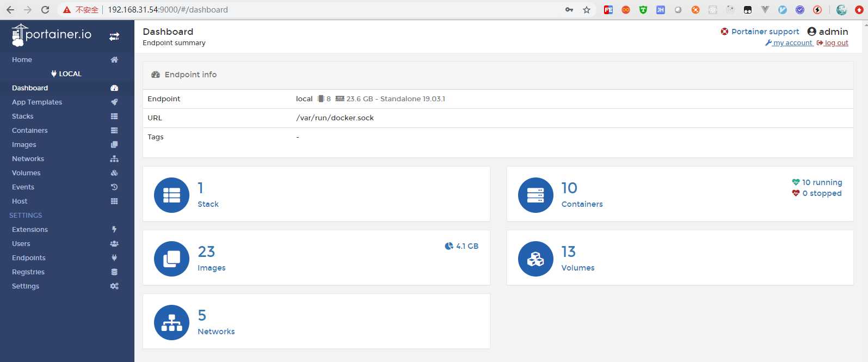Click the Users group icon in sidebar
Screen dimensions: 868x362
click(114, 244)
